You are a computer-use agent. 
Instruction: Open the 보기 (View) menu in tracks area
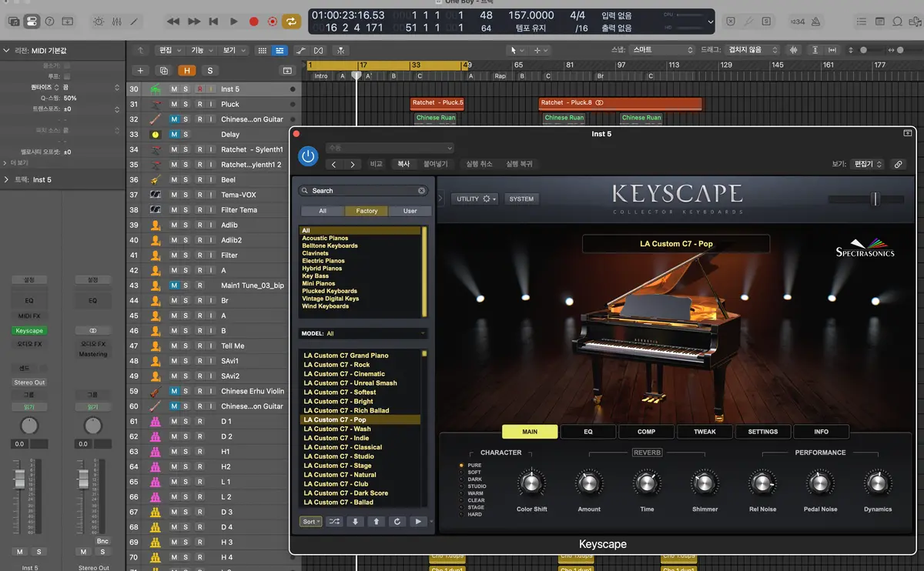(233, 50)
